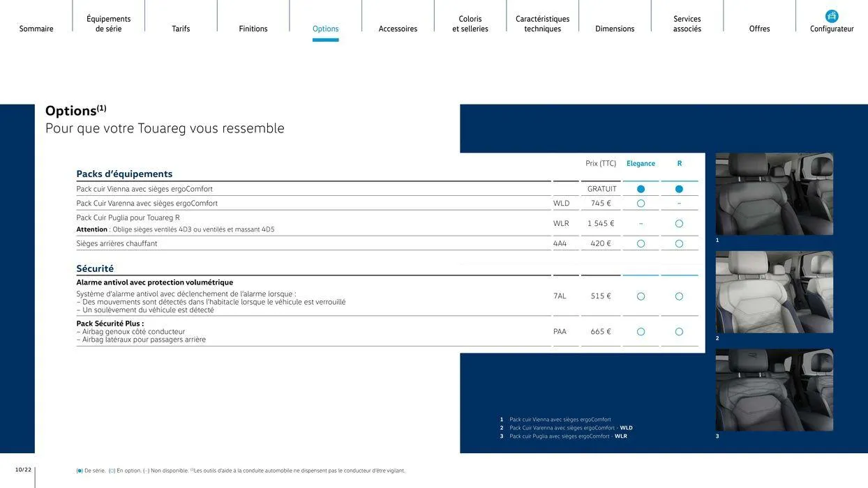Open the Finitions section
Screen dimensions: 868x488
click(253, 29)
